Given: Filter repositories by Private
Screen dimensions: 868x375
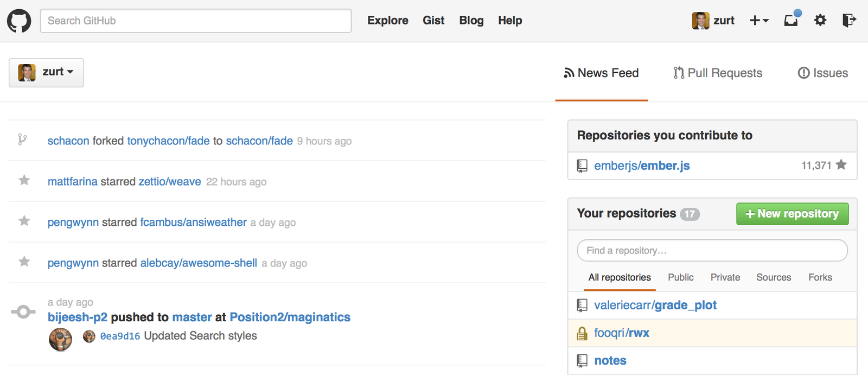Looking at the screenshot, I should point(725,278).
